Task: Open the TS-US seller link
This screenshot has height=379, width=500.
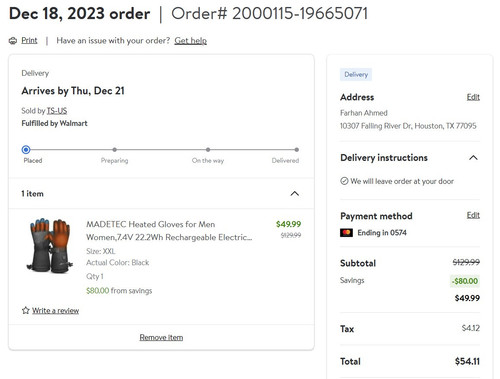Action: [x=57, y=111]
